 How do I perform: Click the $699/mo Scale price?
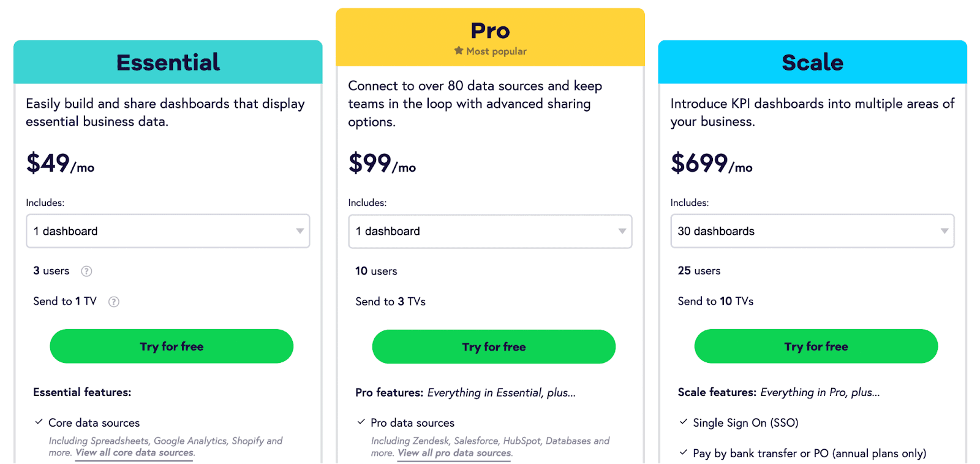coord(712,164)
